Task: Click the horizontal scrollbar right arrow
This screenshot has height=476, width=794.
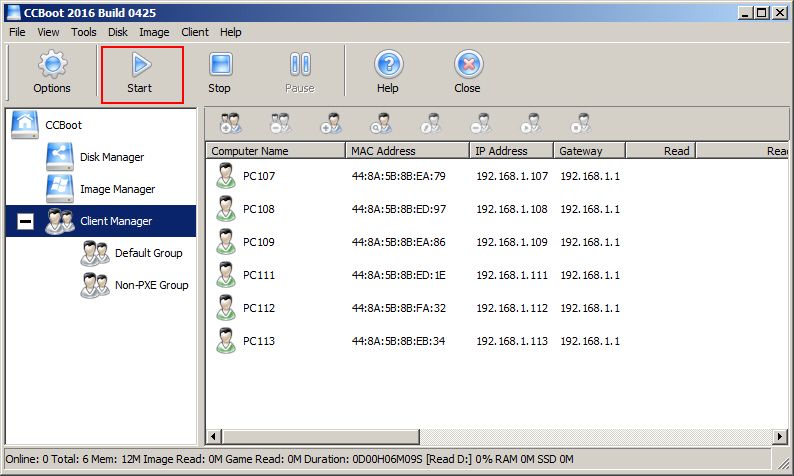Action: click(x=780, y=436)
